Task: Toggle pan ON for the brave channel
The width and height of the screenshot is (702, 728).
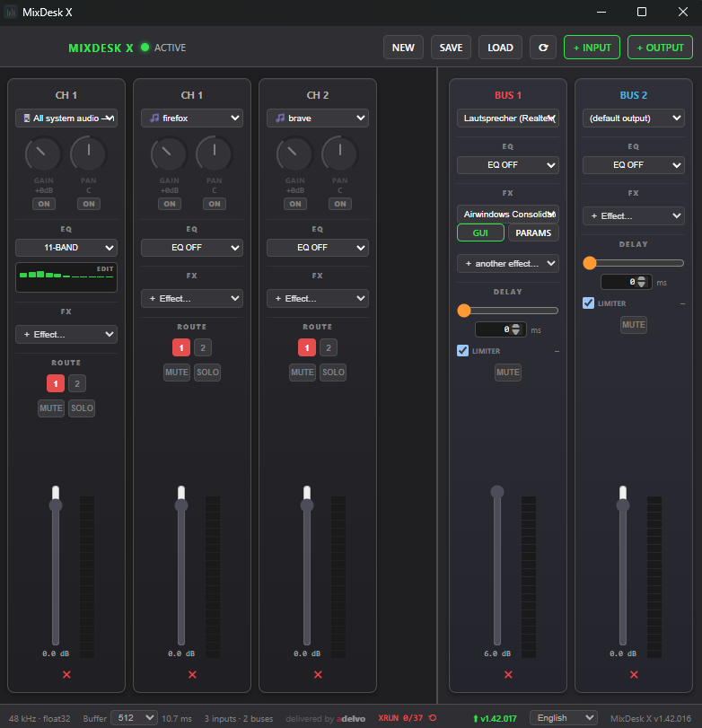Action: 340,204
